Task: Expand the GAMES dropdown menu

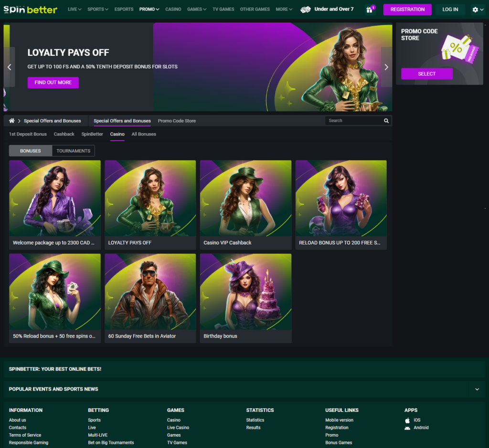Action: pos(196,10)
